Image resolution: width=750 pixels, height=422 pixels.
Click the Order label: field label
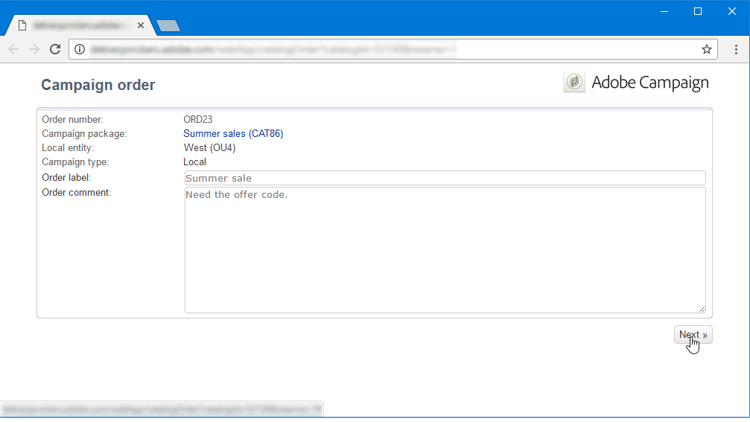66,178
